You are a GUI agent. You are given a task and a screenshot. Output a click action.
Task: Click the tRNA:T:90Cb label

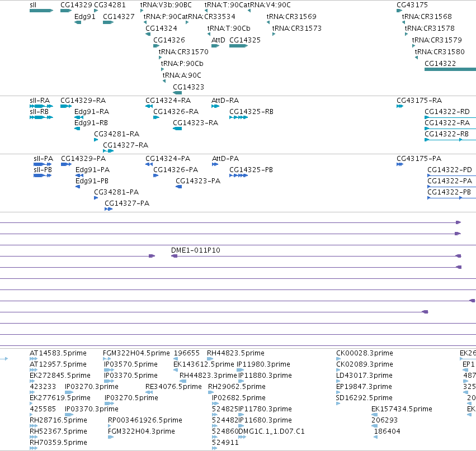click(x=229, y=29)
